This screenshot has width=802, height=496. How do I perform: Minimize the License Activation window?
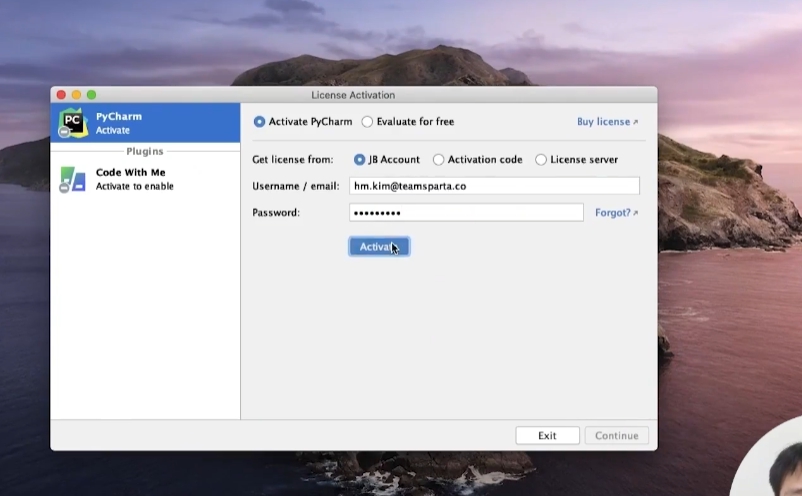pyautogui.click(x=76, y=95)
